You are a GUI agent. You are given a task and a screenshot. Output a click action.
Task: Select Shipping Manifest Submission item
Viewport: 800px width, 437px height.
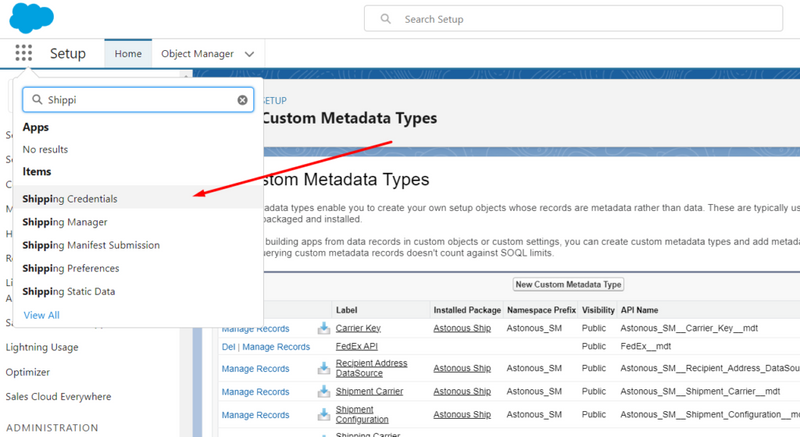[138, 245]
